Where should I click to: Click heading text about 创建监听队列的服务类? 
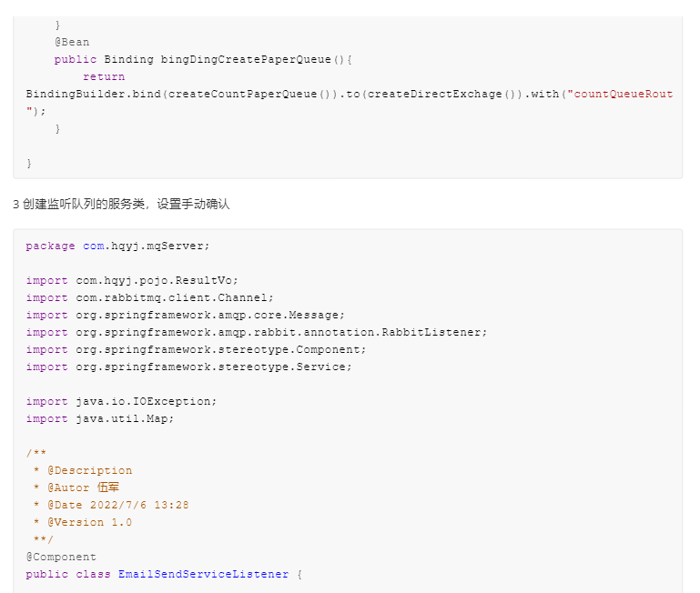tap(121, 205)
